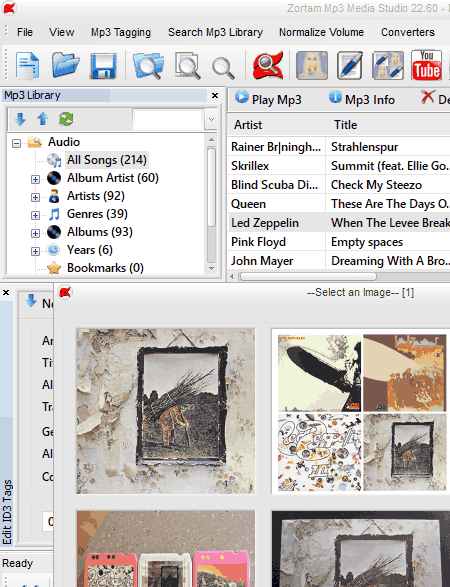
Task: Click the song list scroll left arrow
Action: pyautogui.click(x=232, y=277)
